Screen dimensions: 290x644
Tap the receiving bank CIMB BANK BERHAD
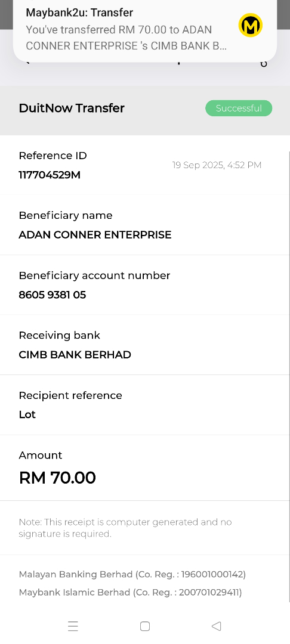75,355
